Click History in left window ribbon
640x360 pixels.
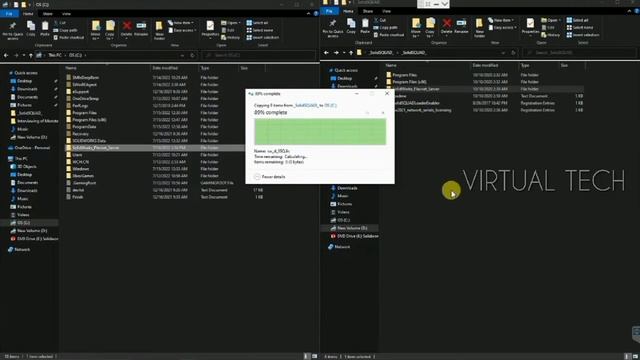click(x=231, y=38)
